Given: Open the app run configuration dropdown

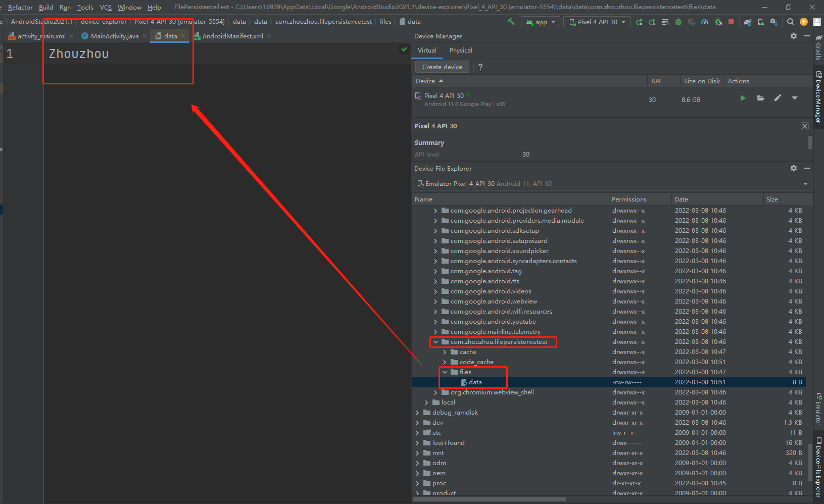Looking at the screenshot, I should pyautogui.click(x=541, y=22).
